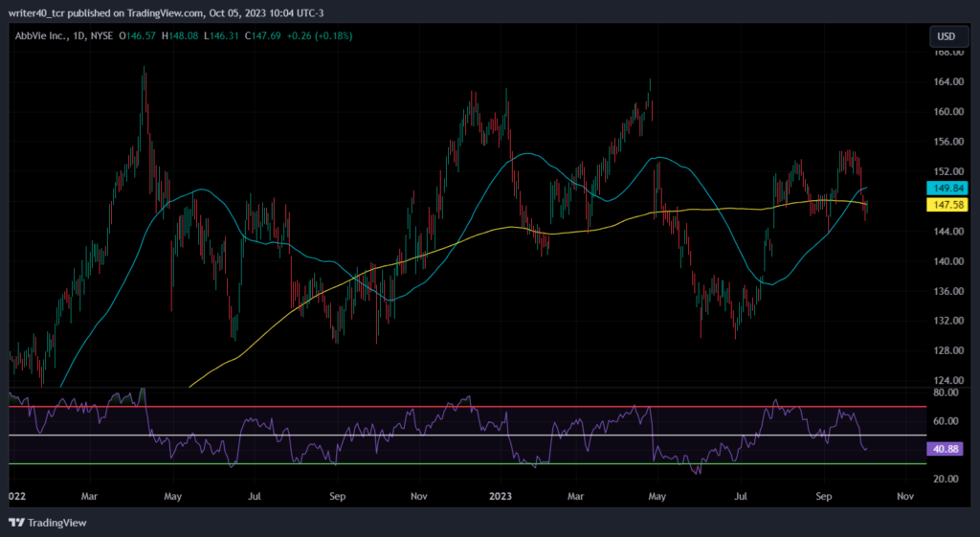Click the Nov 2023 time axis label
The image size is (980, 537).
(x=905, y=497)
